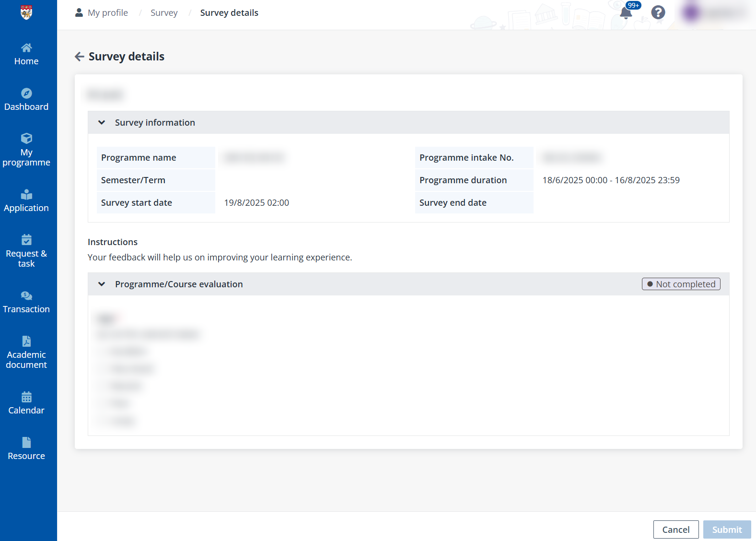Screen dimensions: 756x541
Task: Open the Transaction section
Action: pos(26,302)
